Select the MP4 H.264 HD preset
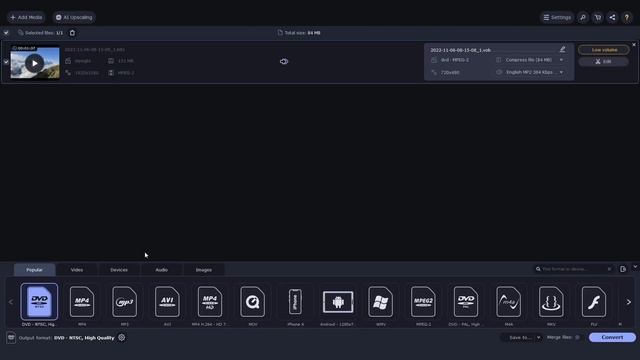Viewport: 640px width, 360px height. 210,302
